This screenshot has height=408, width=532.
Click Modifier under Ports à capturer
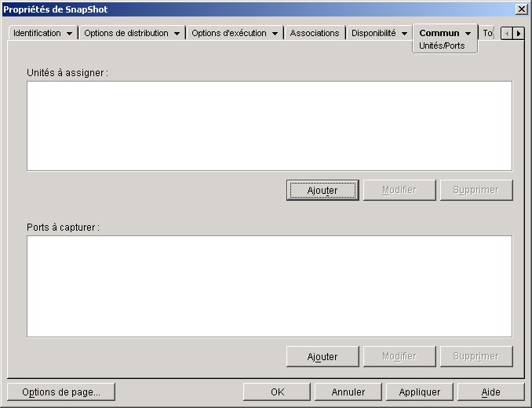pos(399,356)
